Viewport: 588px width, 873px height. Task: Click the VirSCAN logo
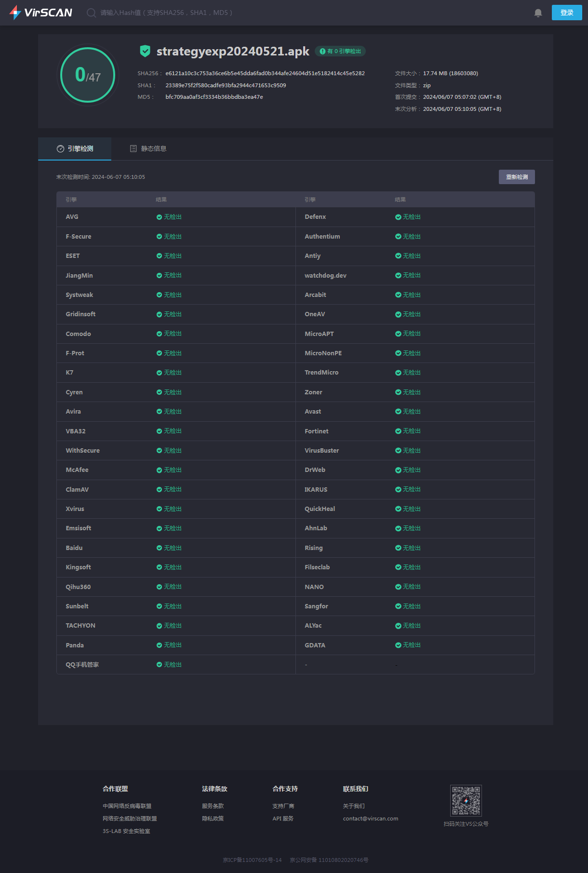pos(41,13)
